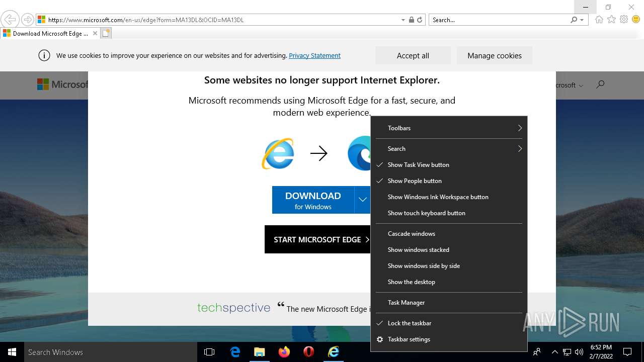Open Task Manager from context menu
Image resolution: width=644 pixels, height=362 pixels.
[x=449, y=303]
